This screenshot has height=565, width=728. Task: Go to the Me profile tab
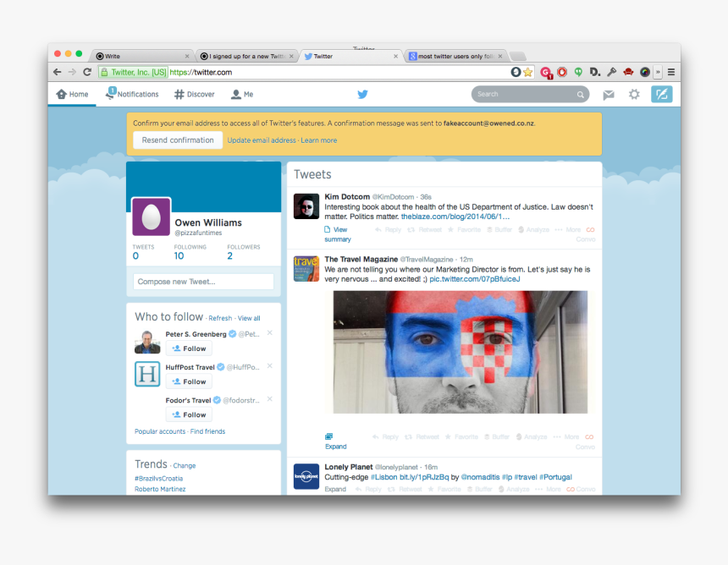coord(242,94)
